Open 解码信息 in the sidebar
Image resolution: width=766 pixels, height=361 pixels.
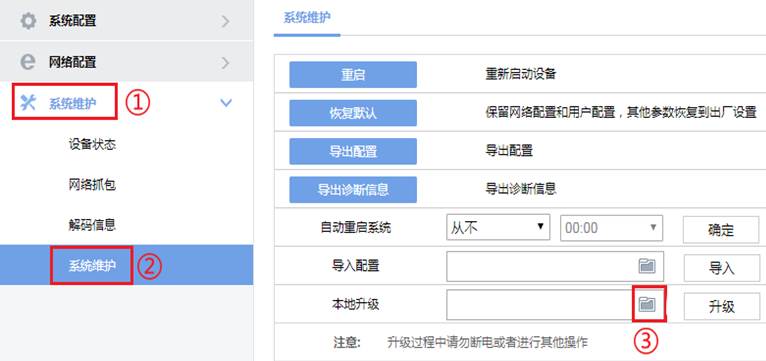92,225
